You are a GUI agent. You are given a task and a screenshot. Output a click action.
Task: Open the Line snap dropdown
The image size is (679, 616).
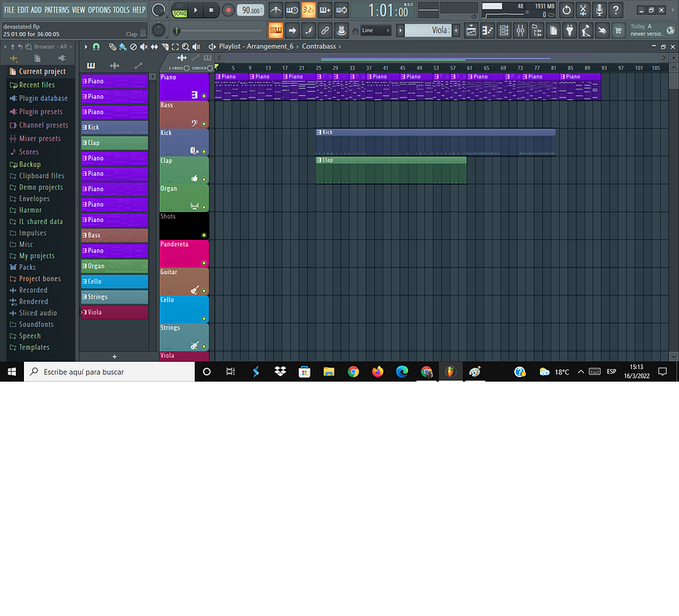(375, 31)
